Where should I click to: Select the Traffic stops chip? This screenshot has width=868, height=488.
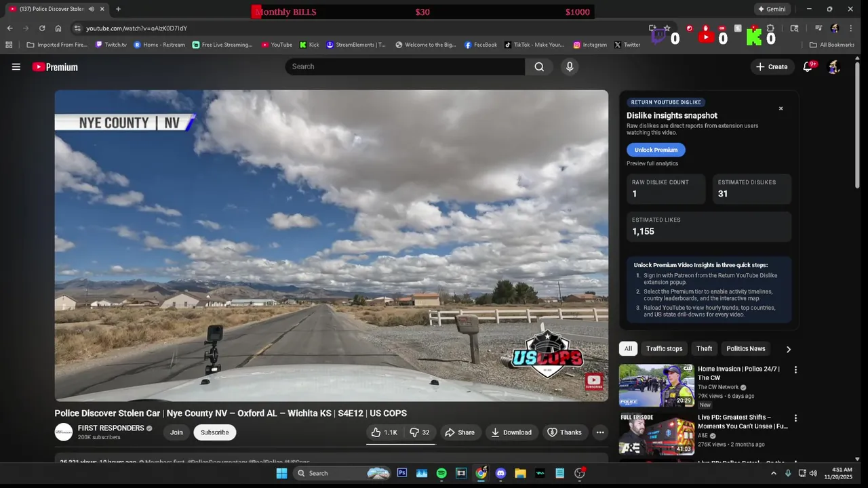pos(664,349)
